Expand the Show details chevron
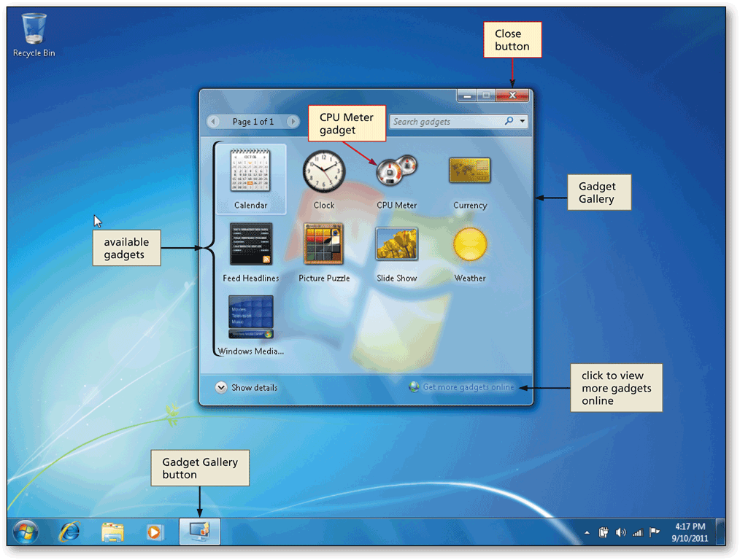740x560 pixels. pos(221,387)
